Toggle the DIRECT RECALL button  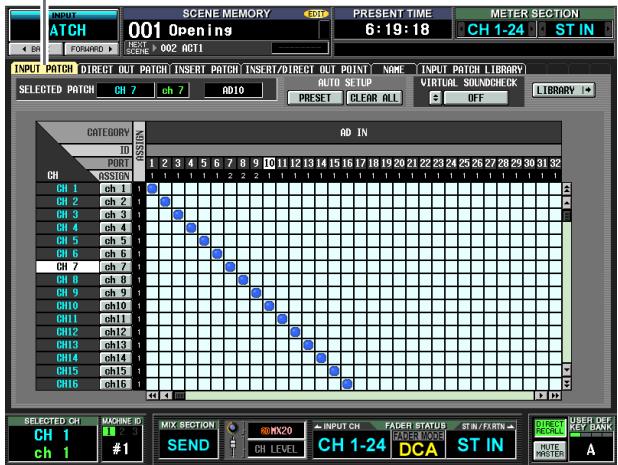click(x=550, y=428)
